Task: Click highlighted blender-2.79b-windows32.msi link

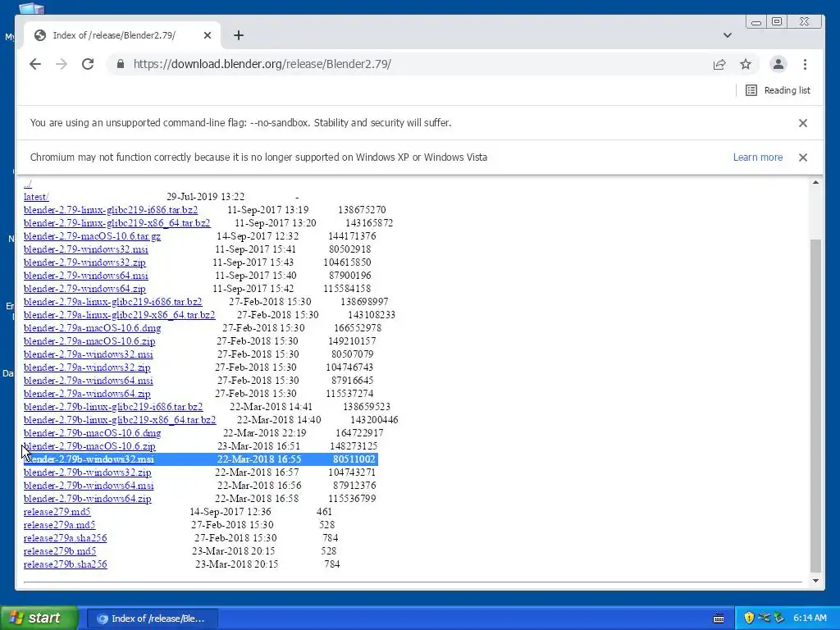Action: (x=89, y=459)
